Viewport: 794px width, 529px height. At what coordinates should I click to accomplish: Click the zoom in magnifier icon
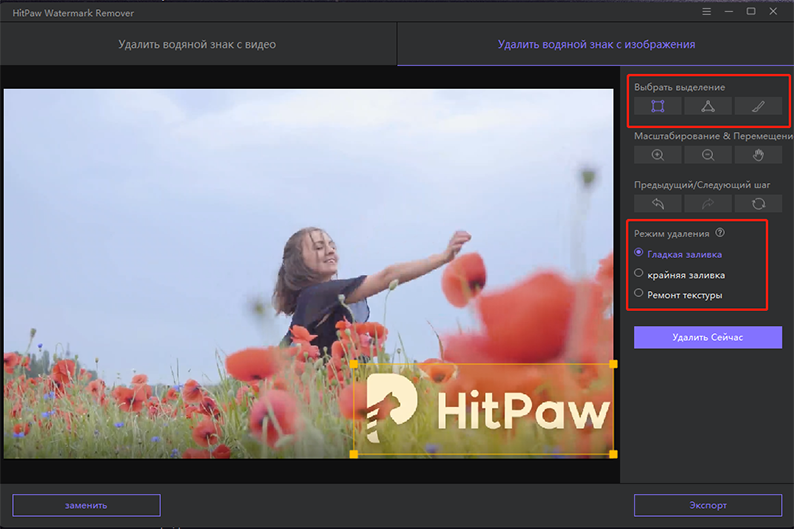pyautogui.click(x=657, y=155)
